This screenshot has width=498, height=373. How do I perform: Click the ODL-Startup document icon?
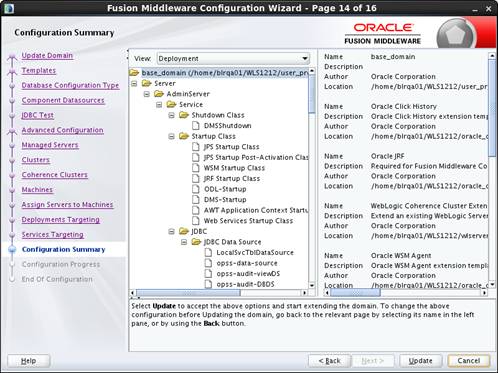(196, 189)
